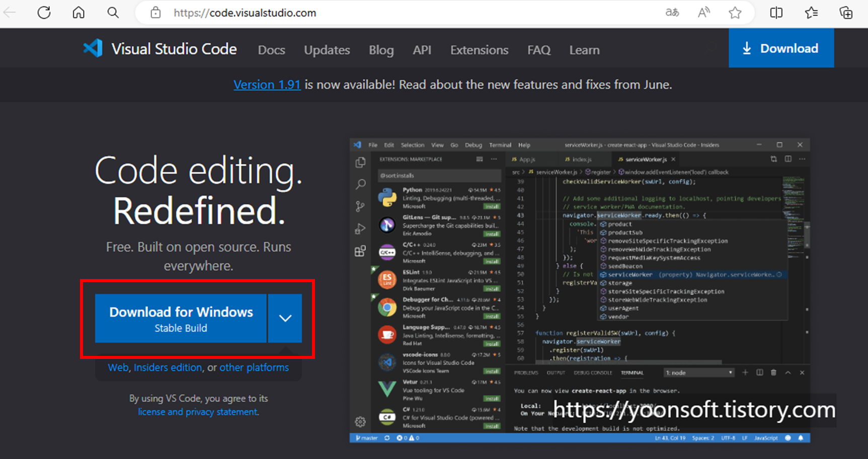Click the ESLint extension row in hero screenshot

click(x=439, y=281)
